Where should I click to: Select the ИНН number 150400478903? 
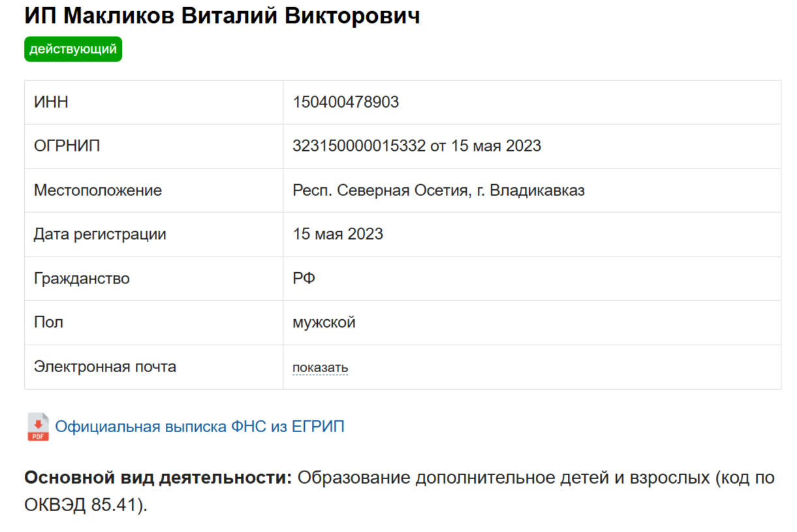[345, 102]
